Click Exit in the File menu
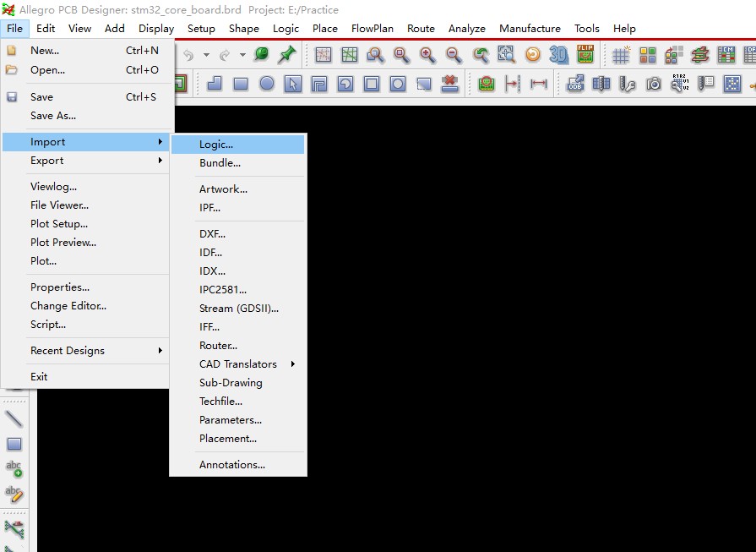The width and height of the screenshot is (756, 552). pos(86,376)
